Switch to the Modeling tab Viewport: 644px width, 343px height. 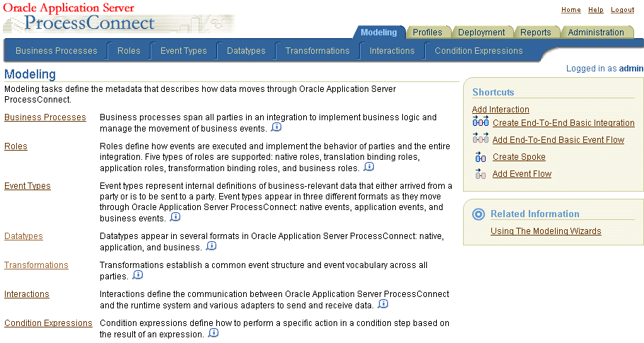tap(379, 32)
